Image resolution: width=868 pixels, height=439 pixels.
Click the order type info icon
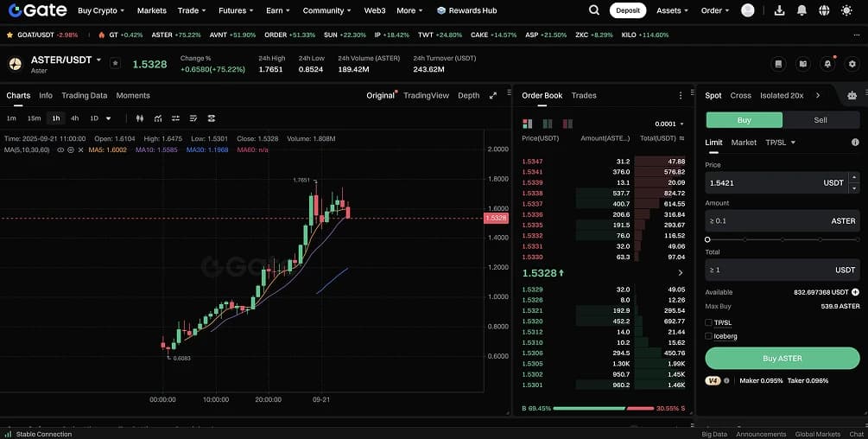click(x=855, y=143)
